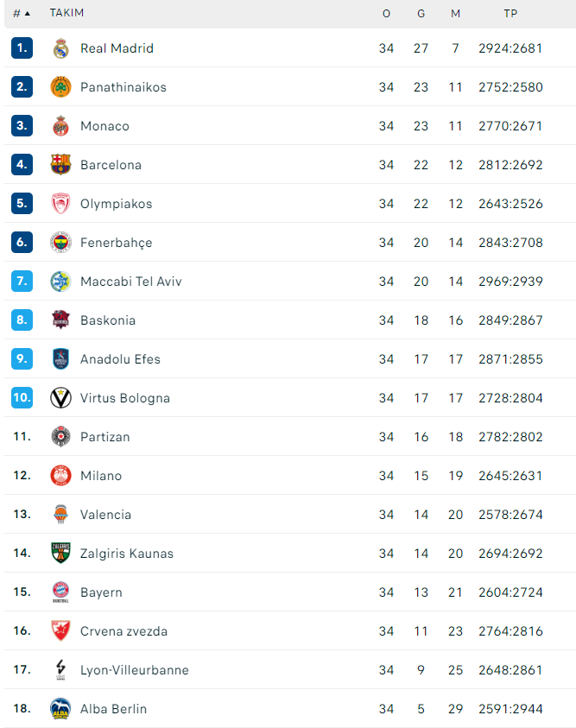Viewport: 576px width, 728px height.
Task: Click the Panathinaikos clover logo
Action: tap(60, 87)
